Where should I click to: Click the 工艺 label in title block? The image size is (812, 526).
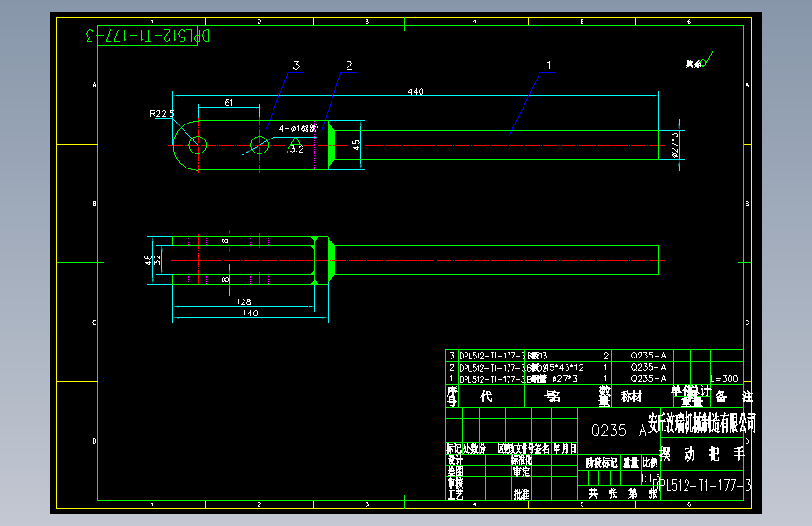[x=455, y=495]
